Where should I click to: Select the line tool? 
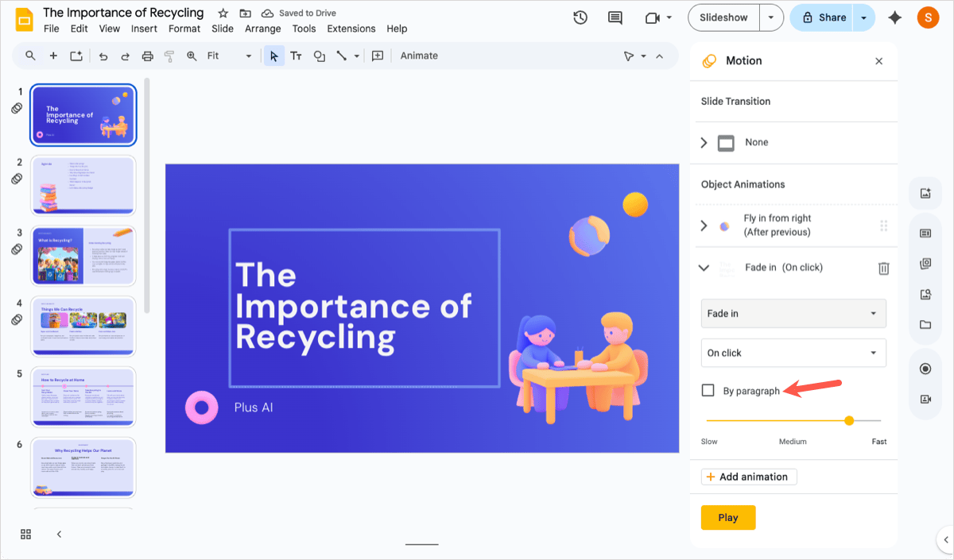pos(342,56)
